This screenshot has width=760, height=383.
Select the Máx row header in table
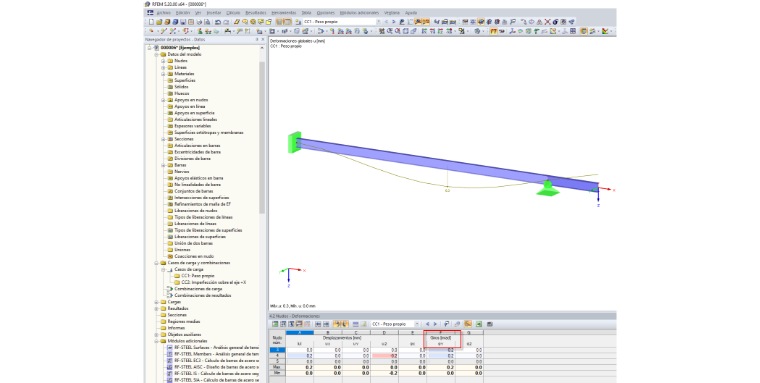tap(277, 367)
